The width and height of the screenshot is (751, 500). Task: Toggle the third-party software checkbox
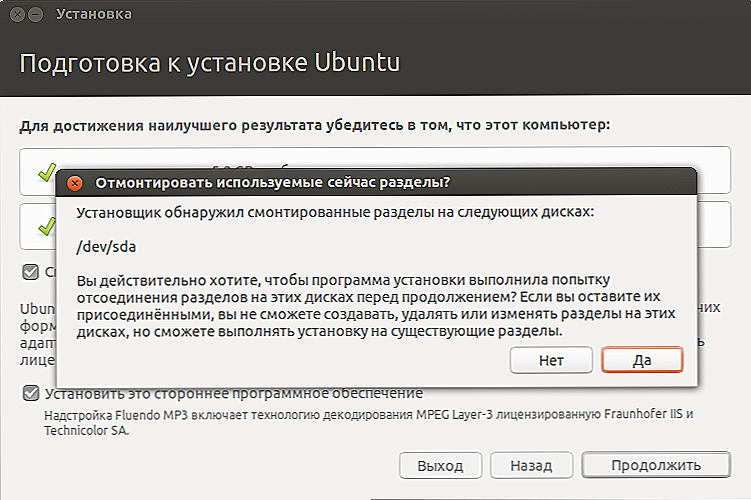pos(31,393)
